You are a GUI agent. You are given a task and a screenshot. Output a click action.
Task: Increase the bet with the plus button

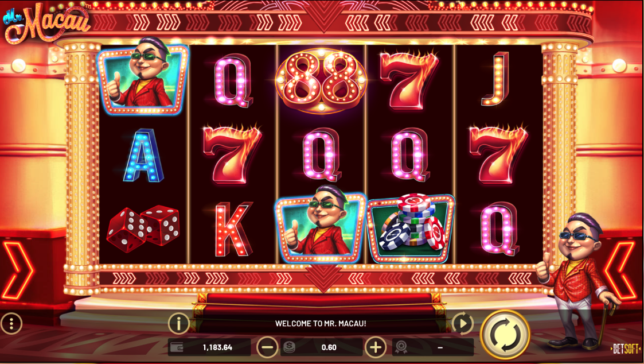(376, 347)
